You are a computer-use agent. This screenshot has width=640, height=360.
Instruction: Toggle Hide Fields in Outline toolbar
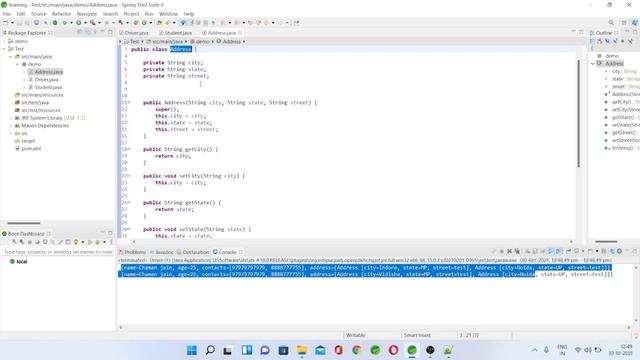coord(607,41)
